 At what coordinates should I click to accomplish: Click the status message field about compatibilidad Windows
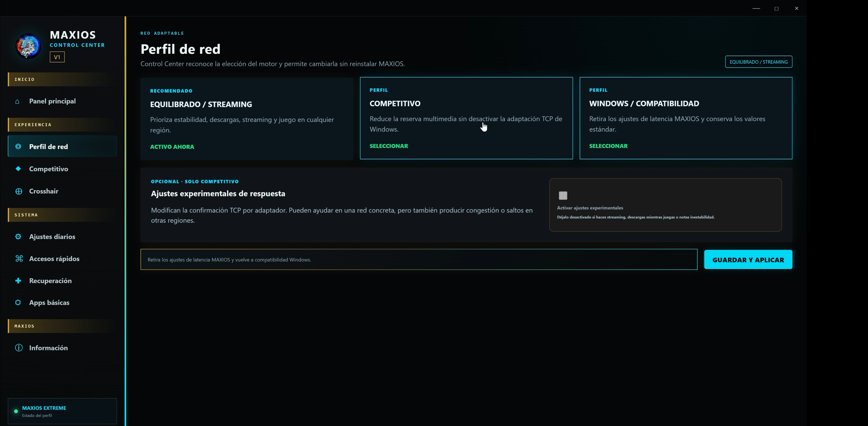[419, 259]
